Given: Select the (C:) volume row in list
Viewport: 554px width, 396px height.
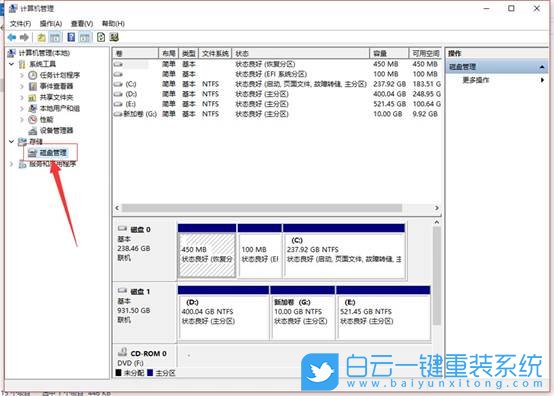Looking at the screenshot, I should pos(277,84).
